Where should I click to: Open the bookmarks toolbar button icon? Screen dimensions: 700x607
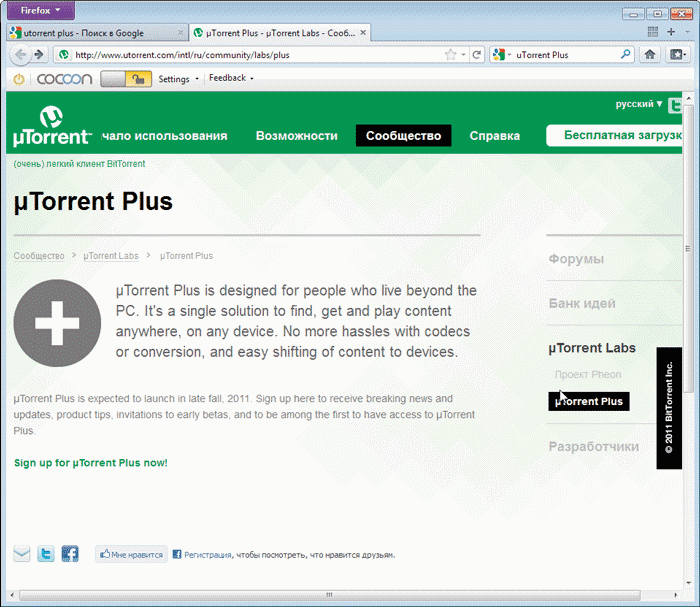coord(678,54)
